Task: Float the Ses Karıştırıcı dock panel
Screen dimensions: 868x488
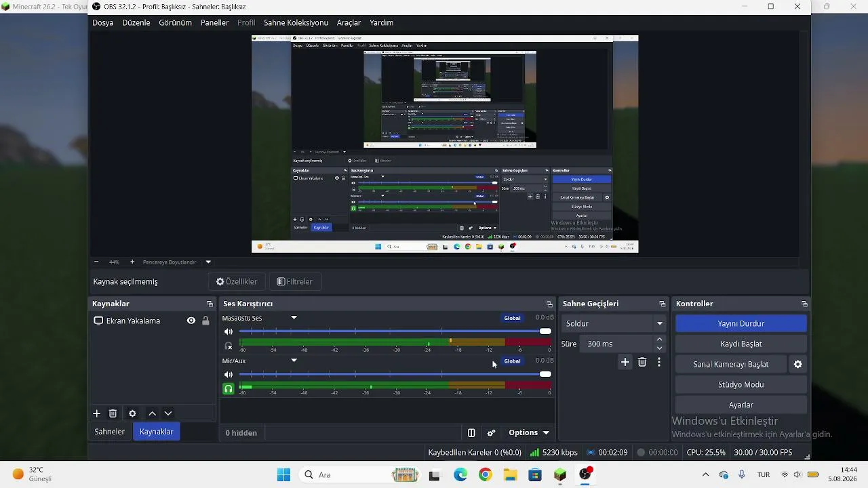Action: [549, 304]
